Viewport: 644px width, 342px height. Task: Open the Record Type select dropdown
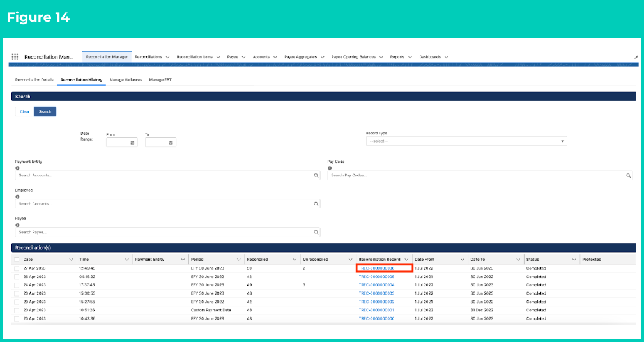coord(466,141)
